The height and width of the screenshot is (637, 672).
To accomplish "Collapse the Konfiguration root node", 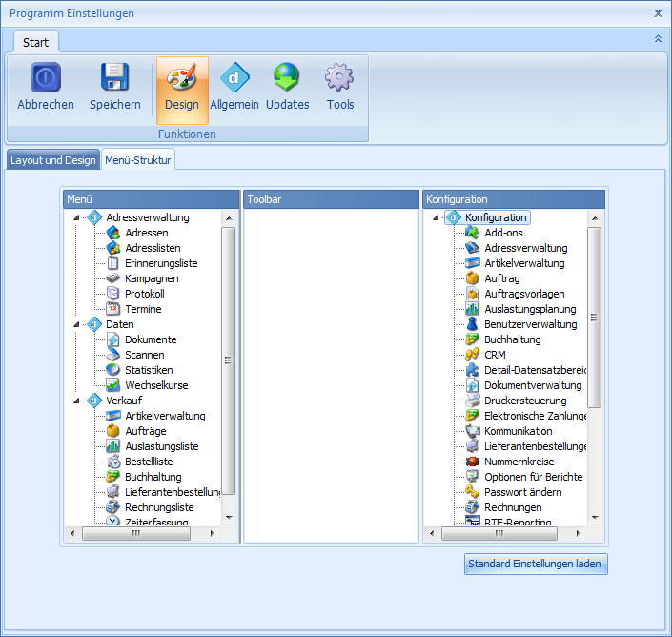I will (x=435, y=217).
